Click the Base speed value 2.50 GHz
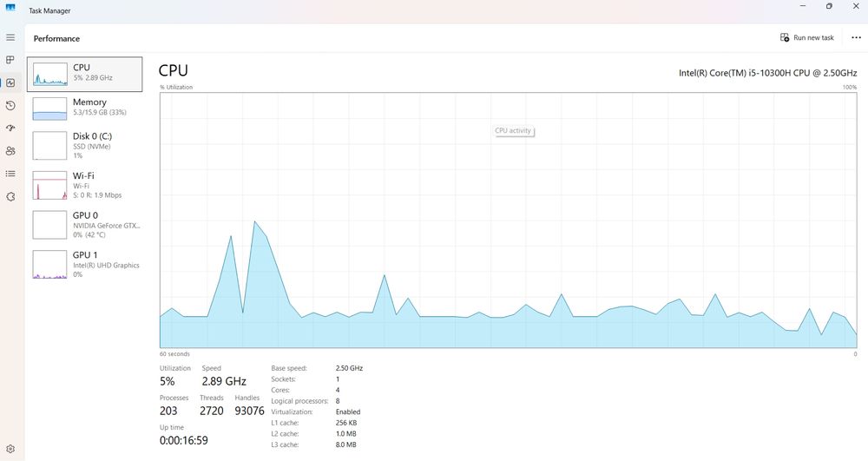The image size is (868, 461). click(x=349, y=368)
